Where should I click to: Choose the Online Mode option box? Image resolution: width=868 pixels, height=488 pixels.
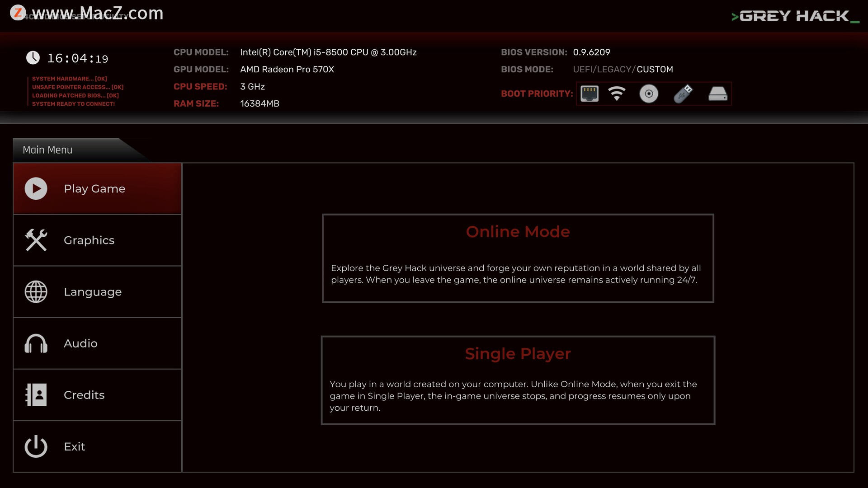click(518, 258)
